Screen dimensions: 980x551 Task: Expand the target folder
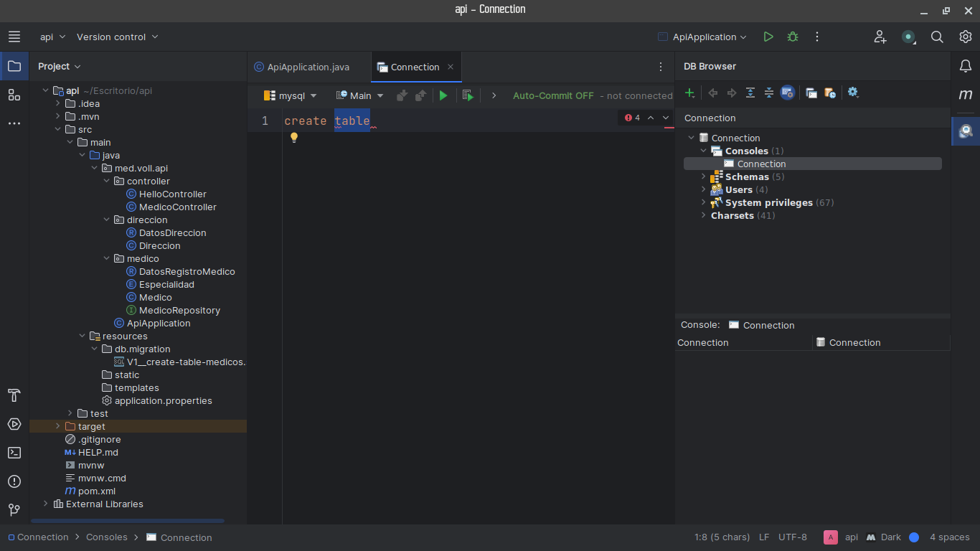point(58,426)
